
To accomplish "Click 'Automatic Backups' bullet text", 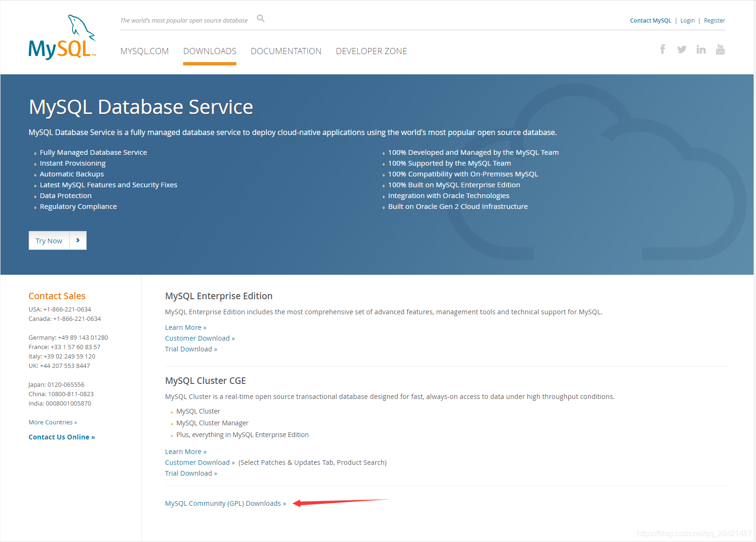I will click(72, 174).
